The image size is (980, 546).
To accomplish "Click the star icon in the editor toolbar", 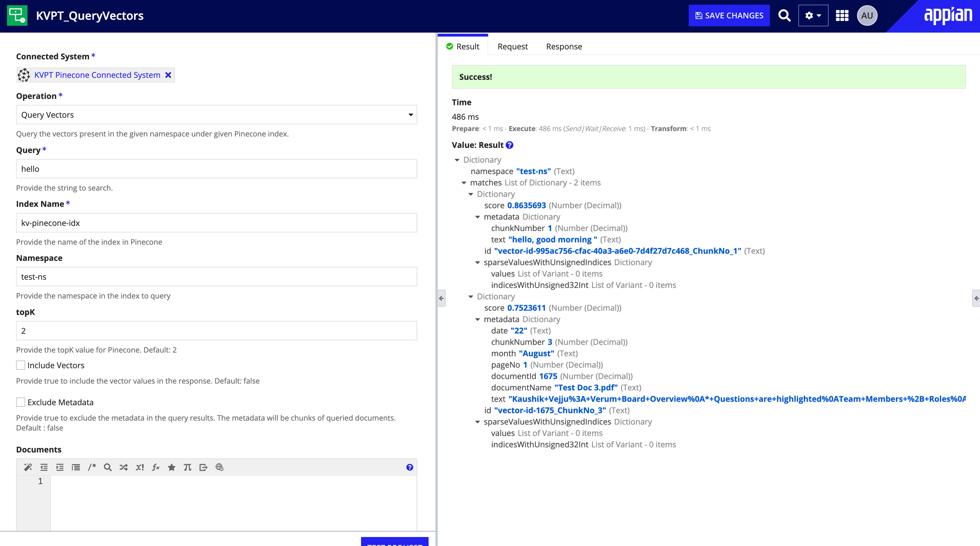I will tap(171, 467).
